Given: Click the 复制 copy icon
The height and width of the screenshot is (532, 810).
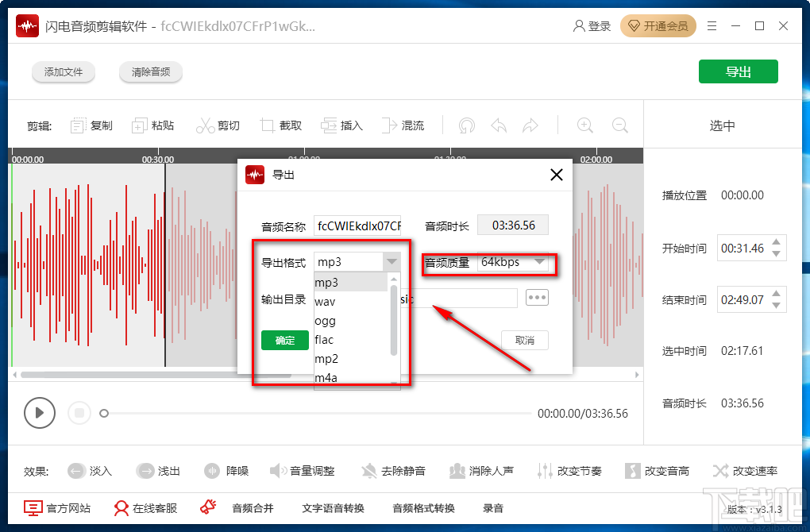Looking at the screenshot, I should 91,125.
